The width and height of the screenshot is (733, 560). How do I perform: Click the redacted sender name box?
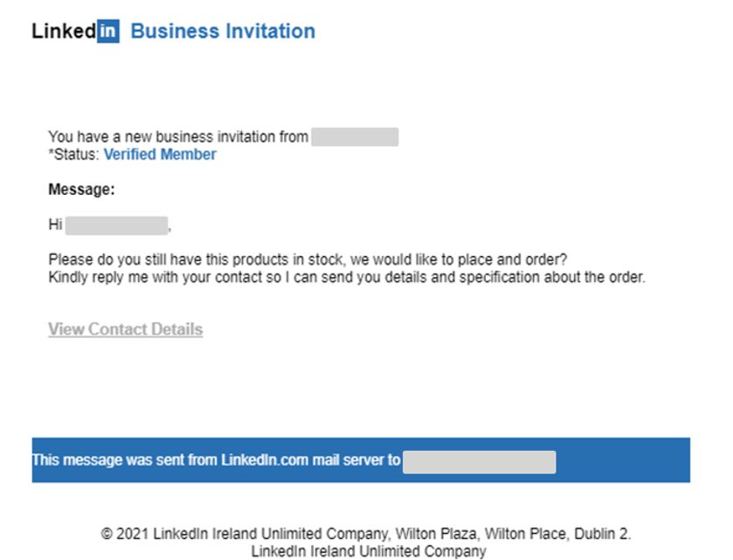[x=355, y=136]
